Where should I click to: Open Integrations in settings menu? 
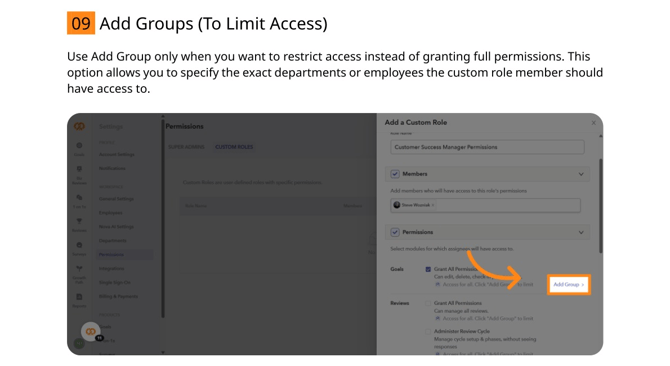[x=112, y=269]
